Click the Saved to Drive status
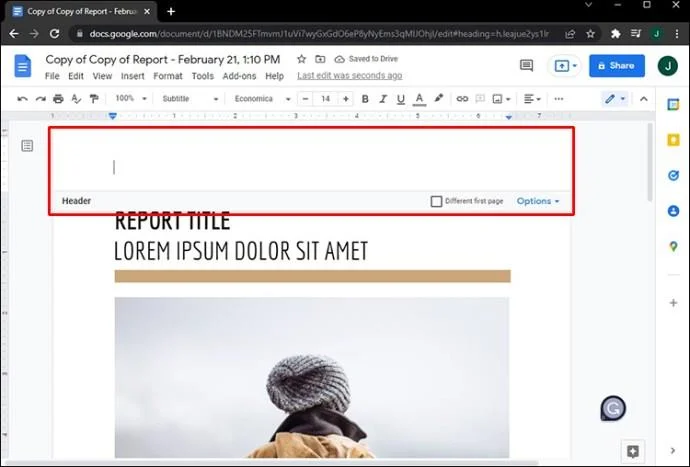 (366, 59)
